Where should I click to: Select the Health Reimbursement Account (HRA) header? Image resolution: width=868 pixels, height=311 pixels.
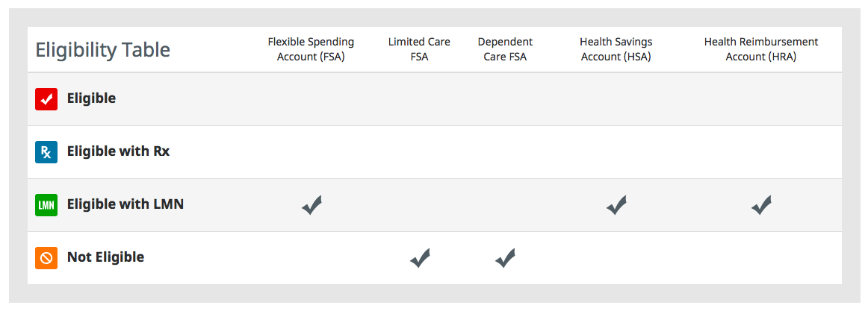point(761,49)
